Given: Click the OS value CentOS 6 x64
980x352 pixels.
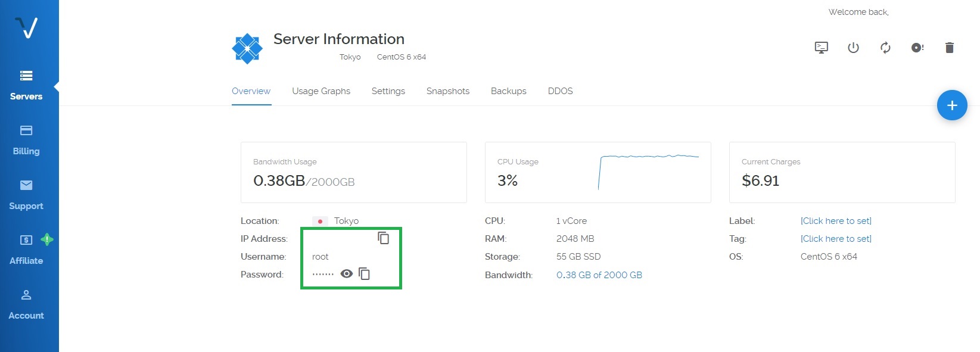Looking at the screenshot, I should 829,257.
